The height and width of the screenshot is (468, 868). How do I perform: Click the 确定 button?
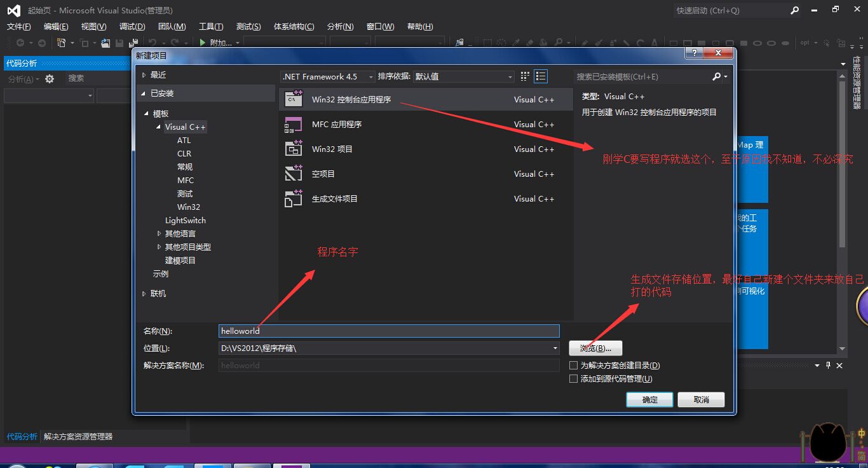click(649, 400)
